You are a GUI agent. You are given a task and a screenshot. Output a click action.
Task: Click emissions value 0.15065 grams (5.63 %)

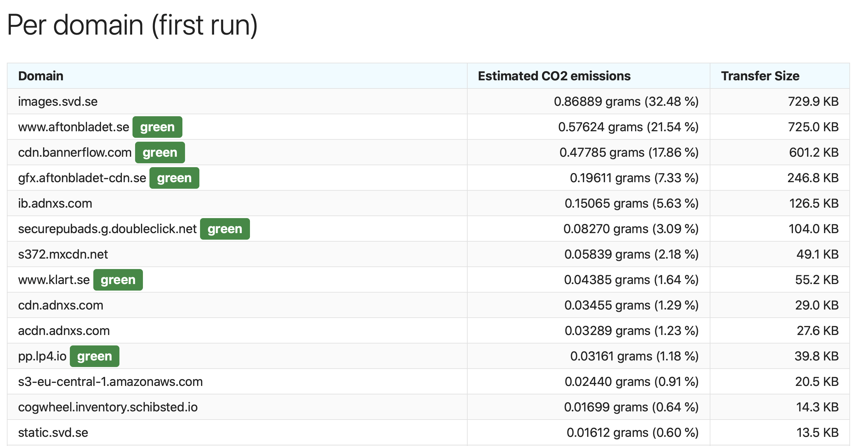(631, 203)
